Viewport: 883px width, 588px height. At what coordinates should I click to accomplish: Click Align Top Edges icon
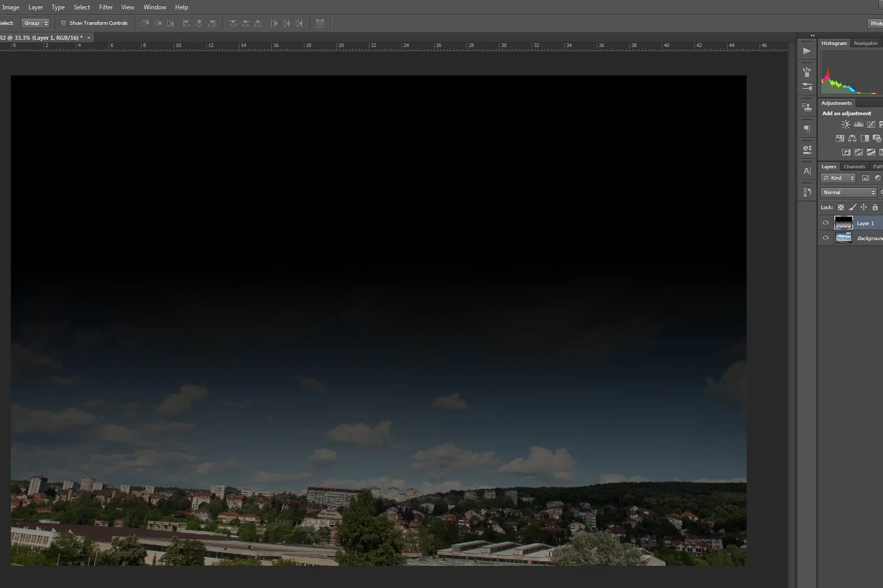click(x=146, y=23)
